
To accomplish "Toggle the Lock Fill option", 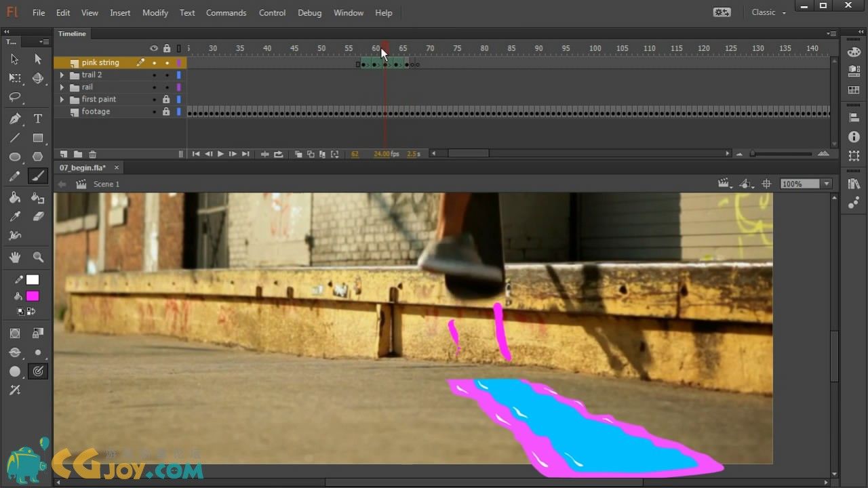I will (38, 333).
